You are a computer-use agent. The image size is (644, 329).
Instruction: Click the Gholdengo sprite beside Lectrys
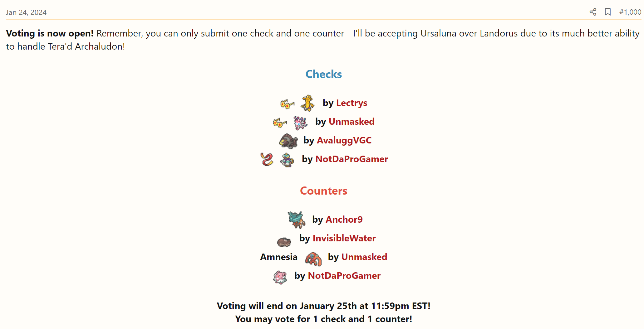[307, 103]
